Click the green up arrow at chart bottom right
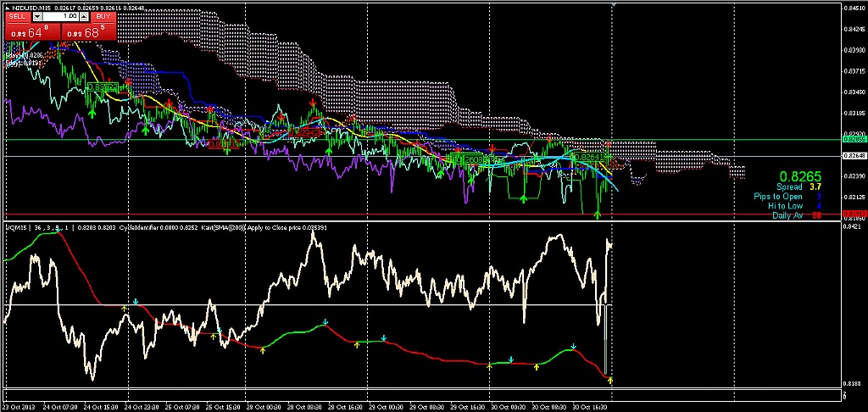868x412 pixels. (x=598, y=214)
